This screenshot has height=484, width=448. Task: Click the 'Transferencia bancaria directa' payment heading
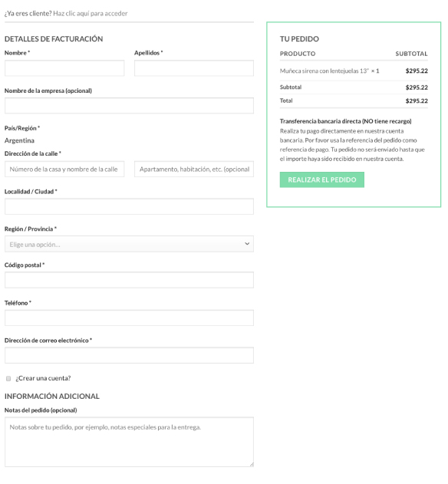tap(345, 121)
